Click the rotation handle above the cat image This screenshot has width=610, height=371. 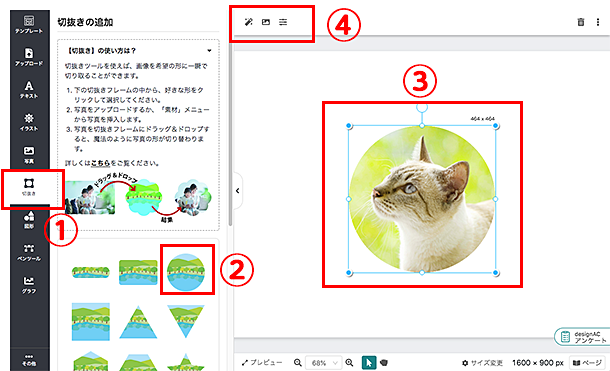[422, 107]
